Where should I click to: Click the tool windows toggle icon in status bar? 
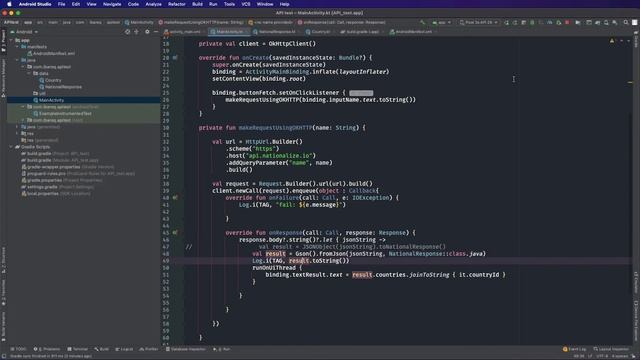tap(4, 356)
